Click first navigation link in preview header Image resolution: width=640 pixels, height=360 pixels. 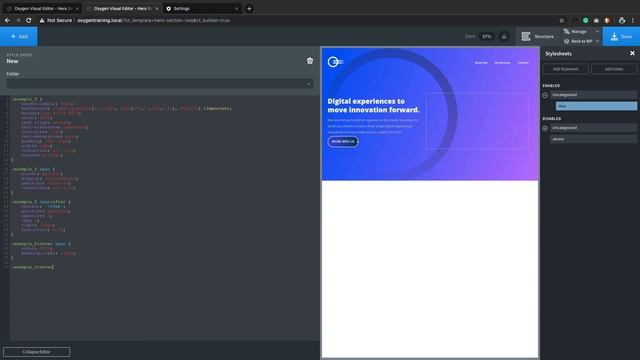pyautogui.click(x=481, y=63)
